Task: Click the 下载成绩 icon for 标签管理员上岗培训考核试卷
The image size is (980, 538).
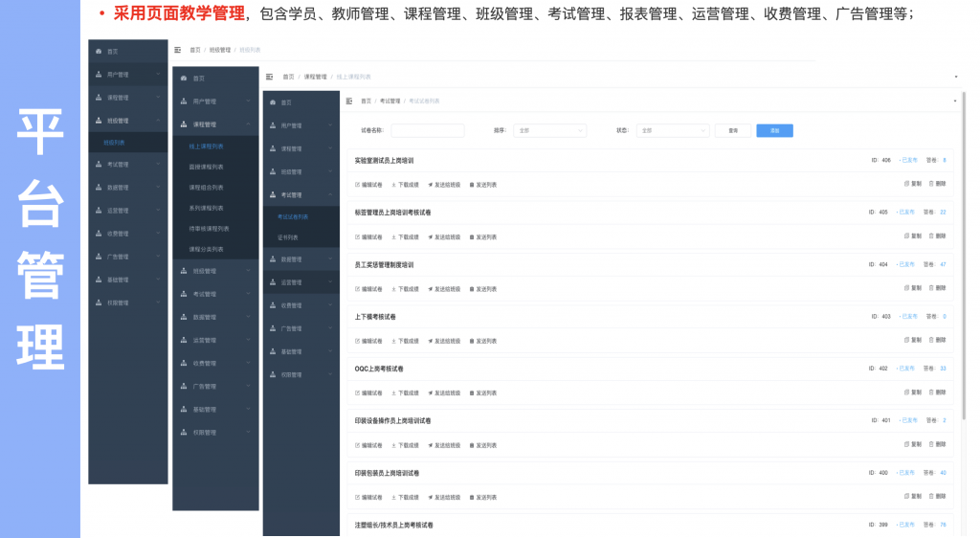Action: 393,237
